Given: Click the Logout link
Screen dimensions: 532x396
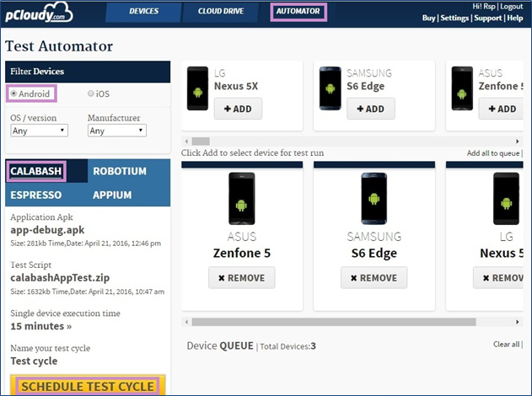Looking at the screenshot, I should point(511,7).
